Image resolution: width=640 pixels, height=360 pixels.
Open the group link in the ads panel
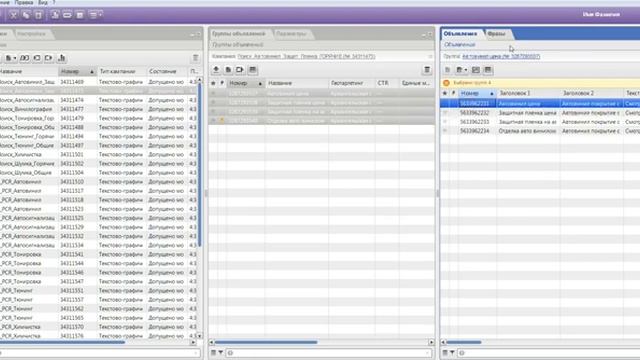click(x=501, y=56)
